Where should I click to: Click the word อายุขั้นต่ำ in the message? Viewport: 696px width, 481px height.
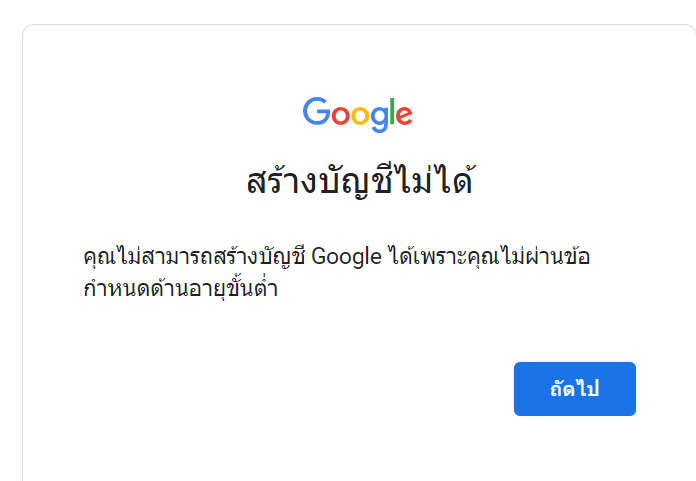(233, 289)
